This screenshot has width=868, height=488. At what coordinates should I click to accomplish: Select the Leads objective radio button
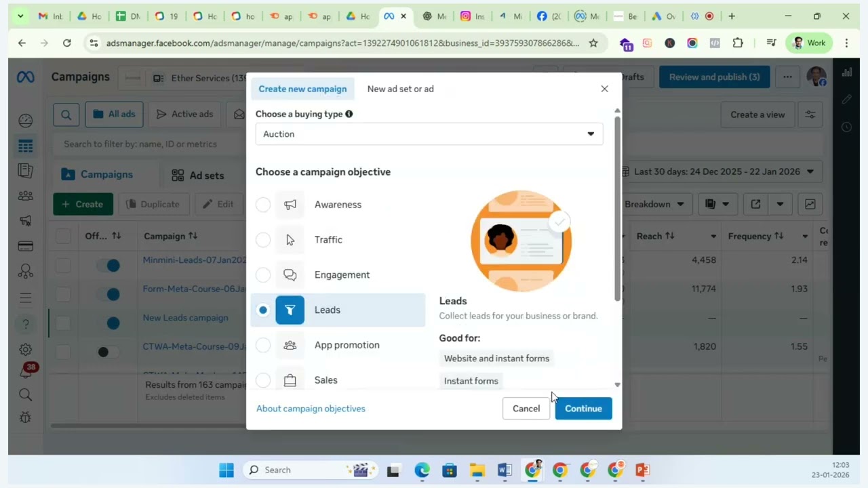(x=263, y=310)
